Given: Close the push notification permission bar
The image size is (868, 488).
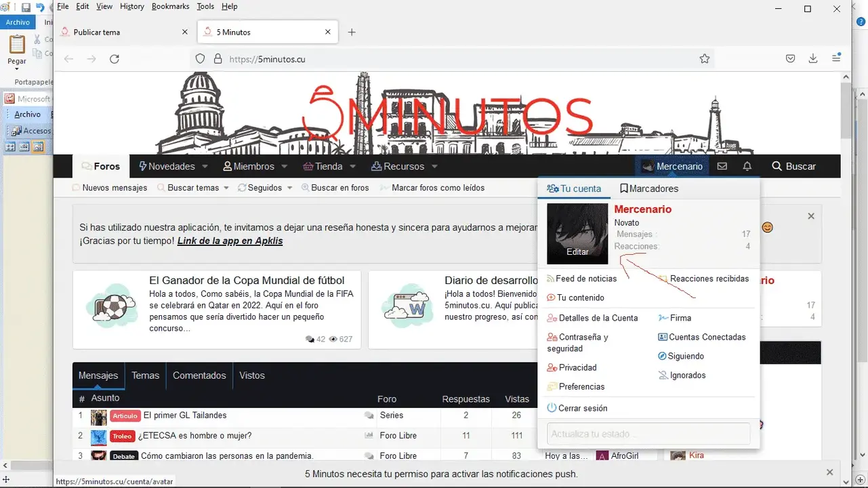Looking at the screenshot, I should (x=830, y=472).
